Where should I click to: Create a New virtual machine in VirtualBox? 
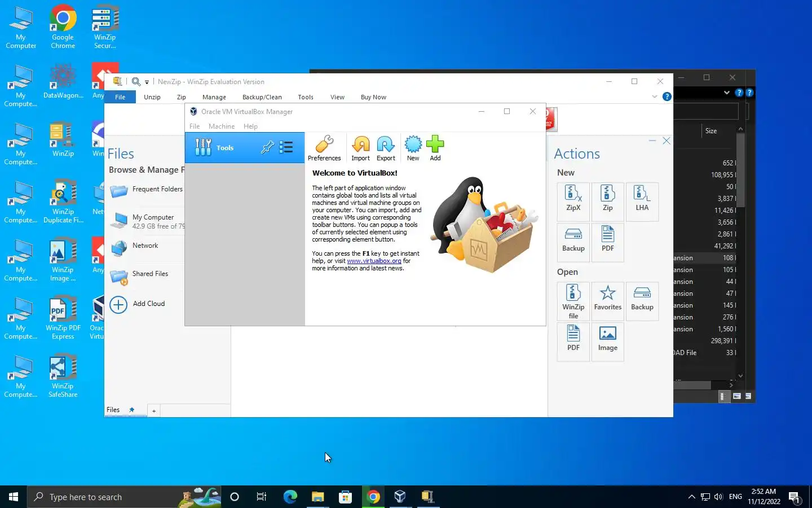[413, 148]
